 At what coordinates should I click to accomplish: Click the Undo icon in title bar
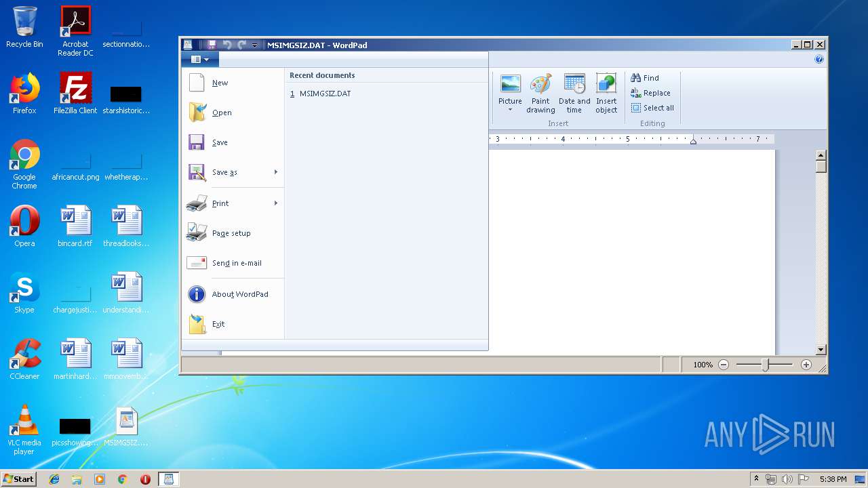tap(227, 45)
